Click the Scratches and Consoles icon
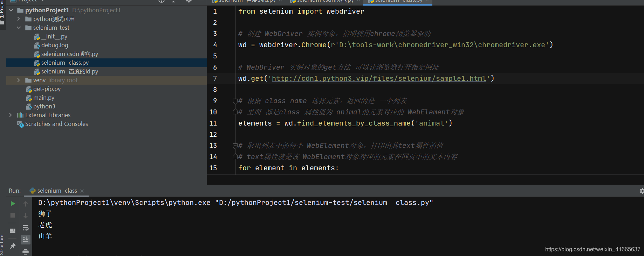The height and width of the screenshot is (256, 644). coord(20,124)
